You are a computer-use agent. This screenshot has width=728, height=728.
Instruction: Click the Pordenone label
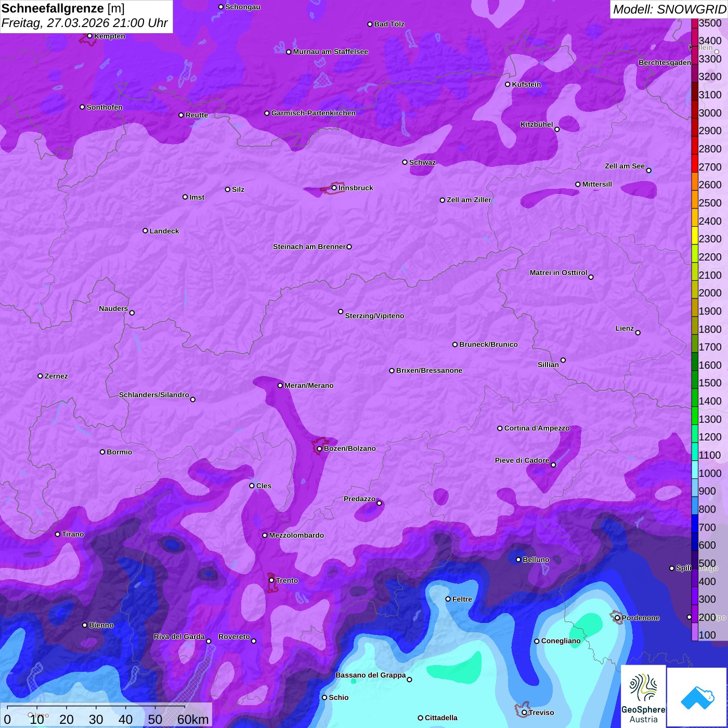coord(641,618)
